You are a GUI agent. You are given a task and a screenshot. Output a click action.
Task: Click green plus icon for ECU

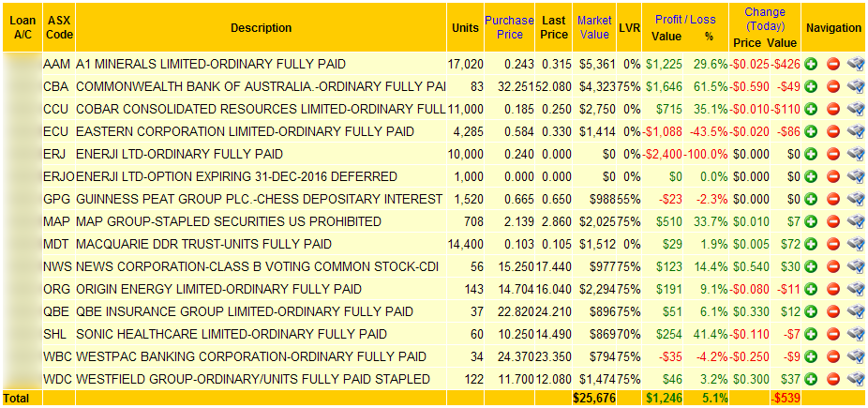pyautogui.click(x=812, y=131)
